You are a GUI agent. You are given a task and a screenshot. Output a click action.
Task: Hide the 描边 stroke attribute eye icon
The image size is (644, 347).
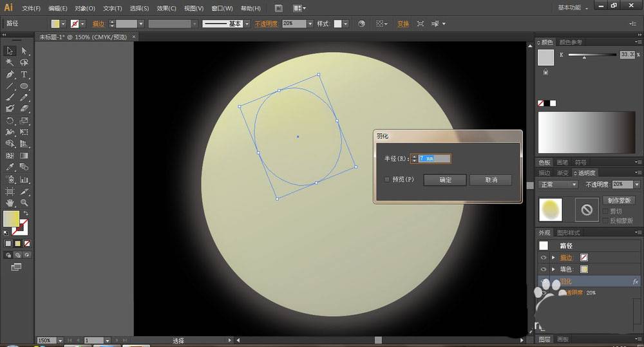[544, 258]
